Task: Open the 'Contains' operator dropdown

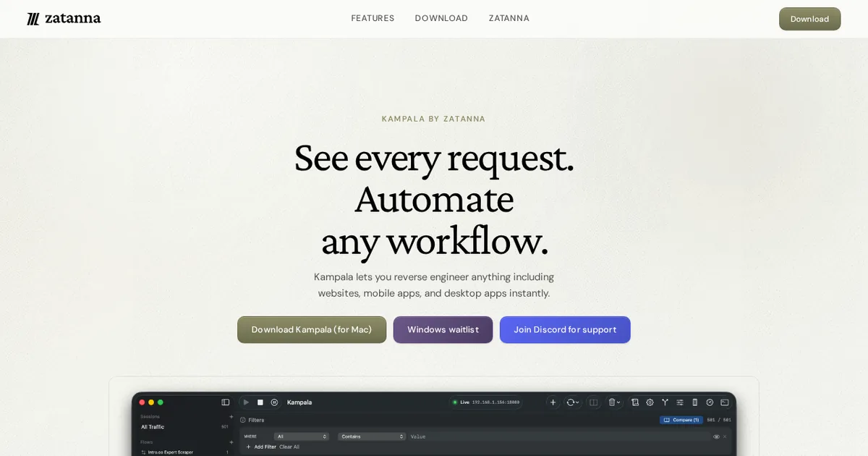Action: tap(372, 436)
